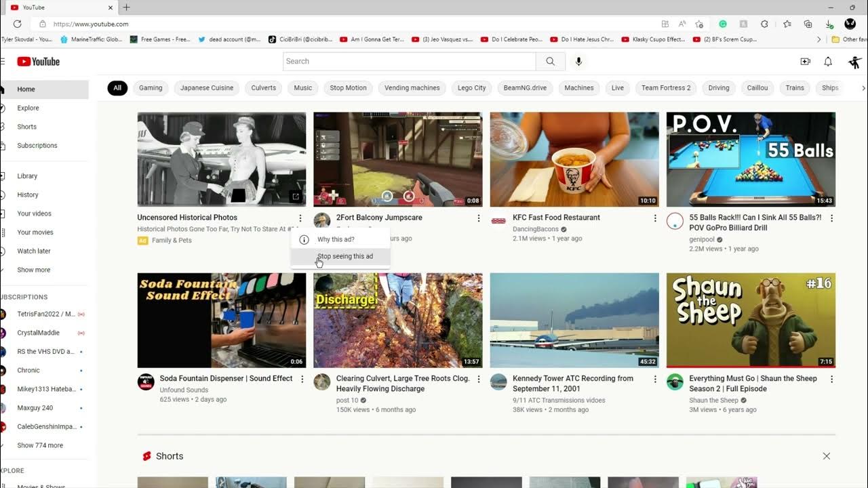The width and height of the screenshot is (868, 488).
Task: Click the YouTube search input field
Action: coord(410,61)
